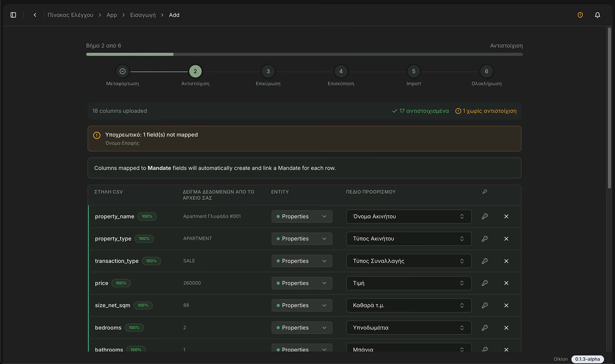
Task: Click the ENTITY column header
Action: (280, 192)
